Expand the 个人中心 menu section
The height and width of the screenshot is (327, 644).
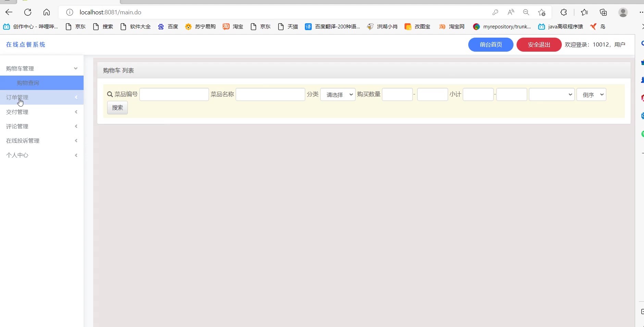coord(42,155)
